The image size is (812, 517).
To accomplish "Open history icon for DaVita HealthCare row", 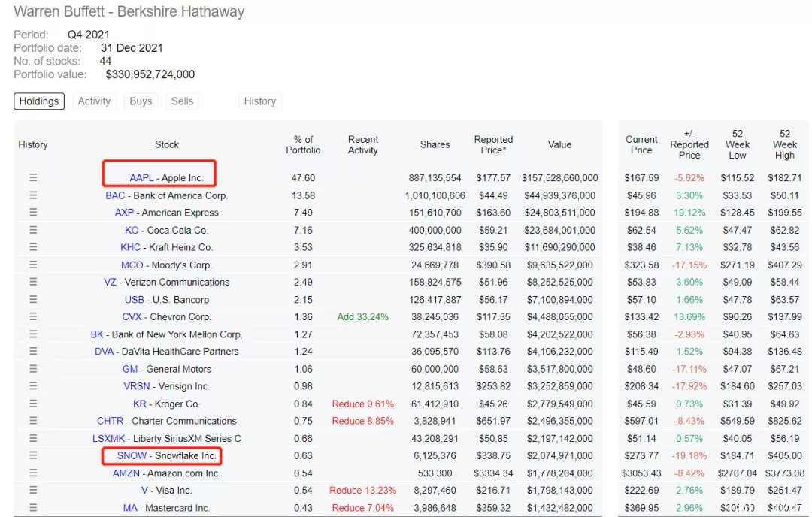I will point(33,351).
